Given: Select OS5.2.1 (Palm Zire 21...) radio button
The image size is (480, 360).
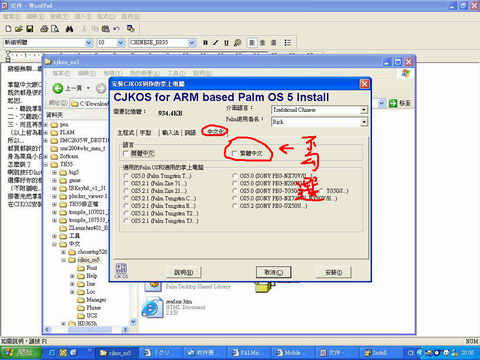Looking at the screenshot, I should coord(126,191).
